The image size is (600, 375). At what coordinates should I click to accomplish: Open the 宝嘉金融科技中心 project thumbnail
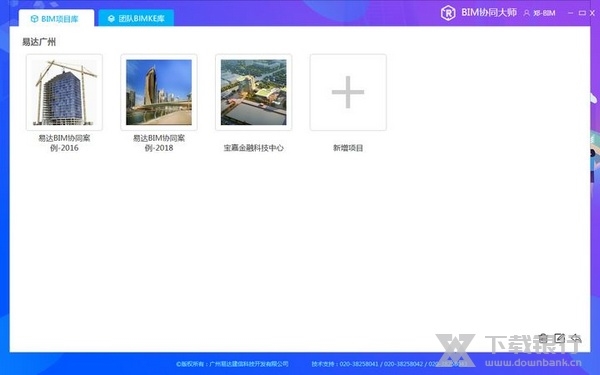click(x=253, y=92)
